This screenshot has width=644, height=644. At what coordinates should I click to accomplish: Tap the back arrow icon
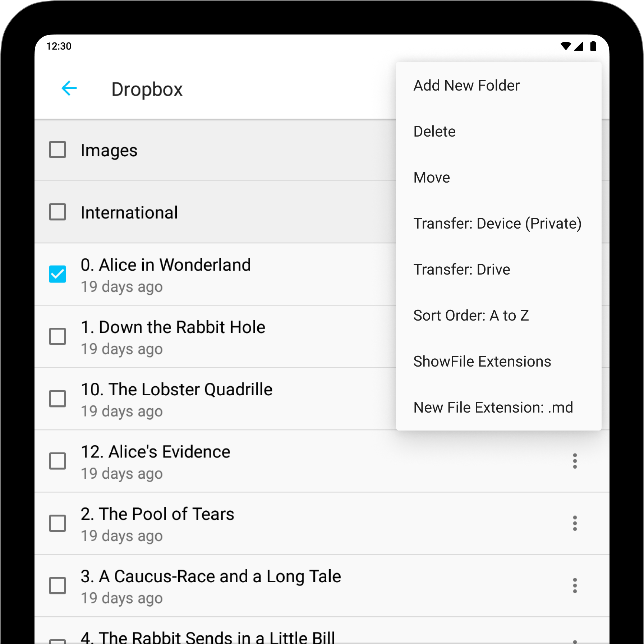pos(69,88)
